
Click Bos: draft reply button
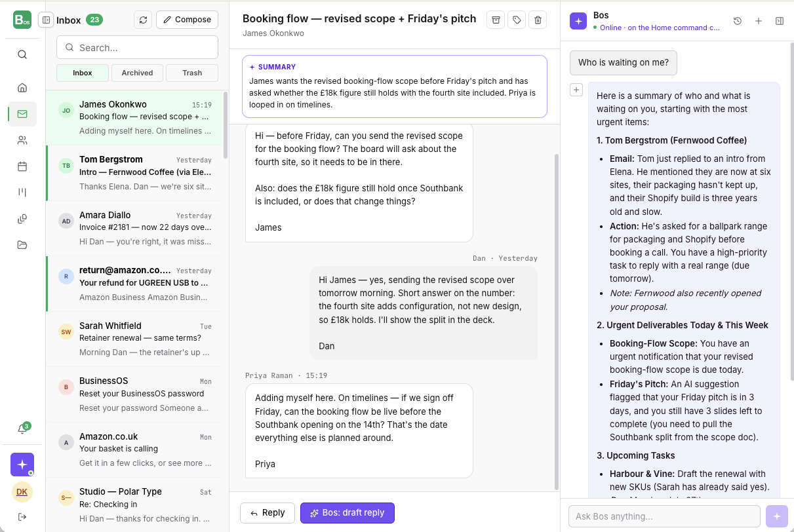coord(347,513)
